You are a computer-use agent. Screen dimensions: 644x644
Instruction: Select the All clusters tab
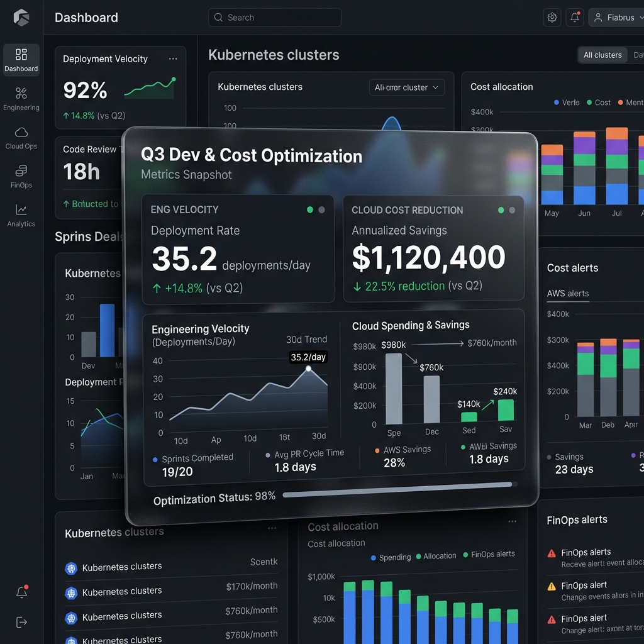pos(602,55)
